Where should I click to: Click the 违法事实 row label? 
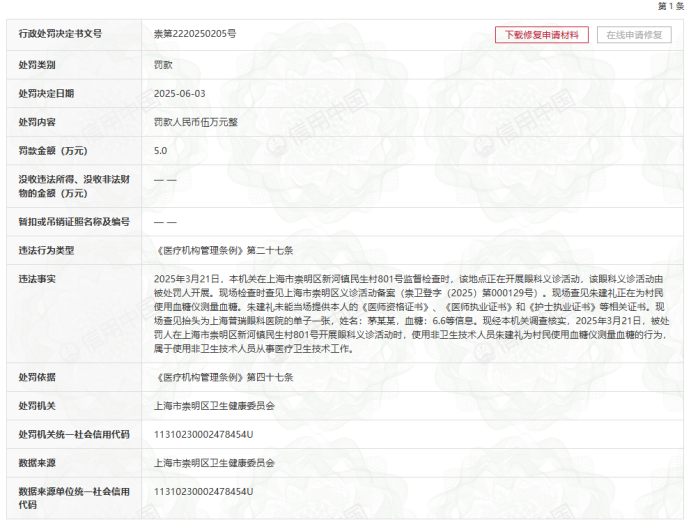tap(37, 279)
